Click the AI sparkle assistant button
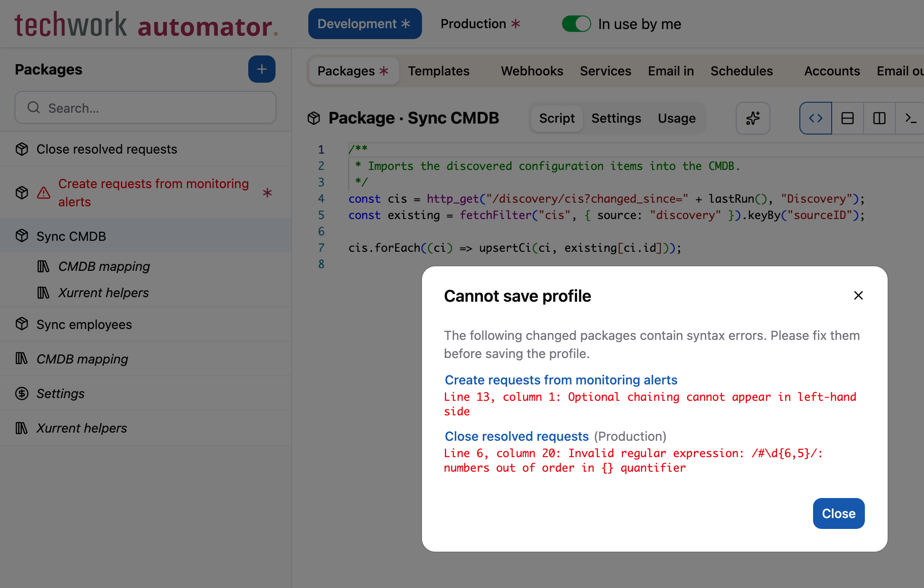Image resolution: width=924 pixels, height=588 pixels. (x=753, y=118)
